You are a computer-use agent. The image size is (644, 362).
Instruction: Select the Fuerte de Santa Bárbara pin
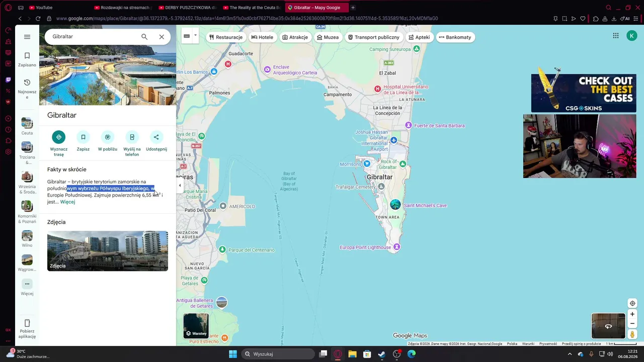409,125
